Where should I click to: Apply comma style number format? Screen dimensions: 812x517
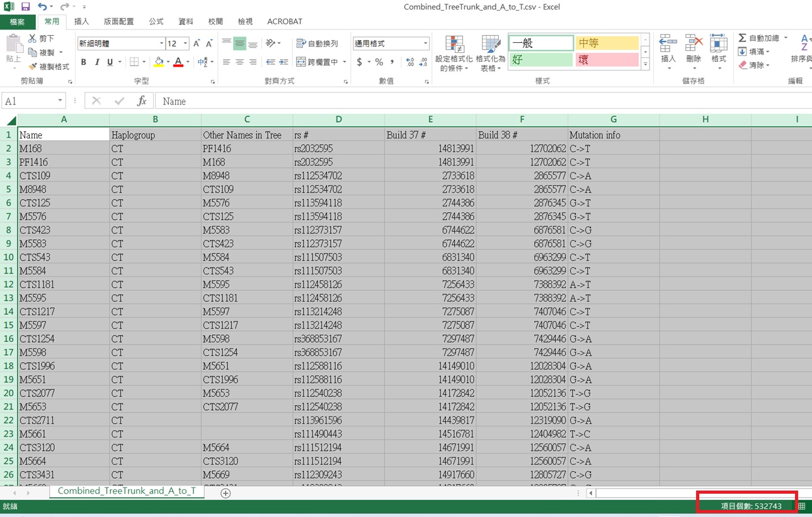(x=392, y=62)
